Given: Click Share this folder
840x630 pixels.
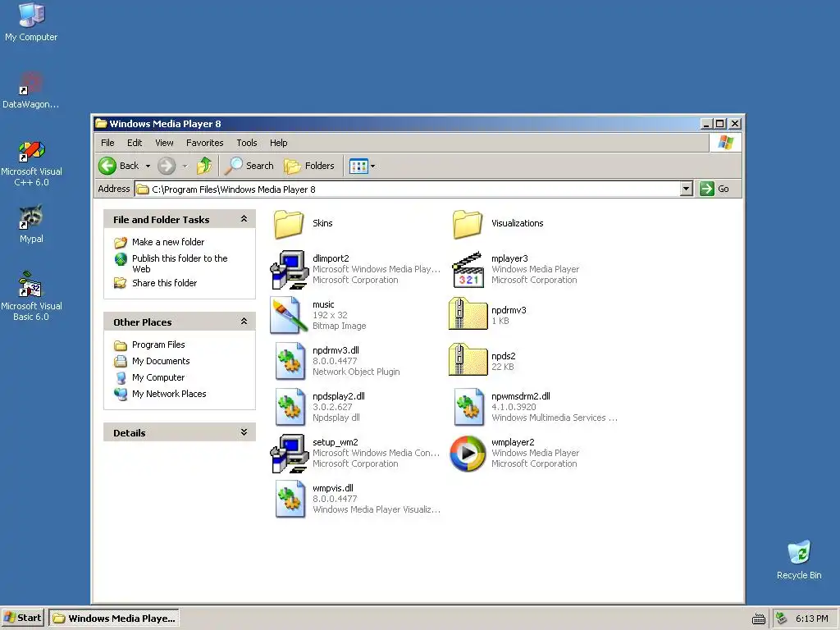Looking at the screenshot, I should coord(164,283).
